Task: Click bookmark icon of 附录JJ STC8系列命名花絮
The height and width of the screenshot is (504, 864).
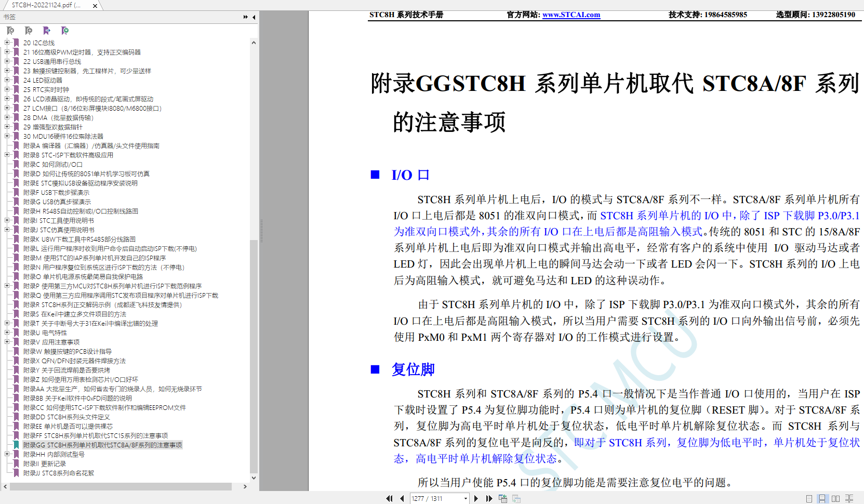Action: click(16, 473)
